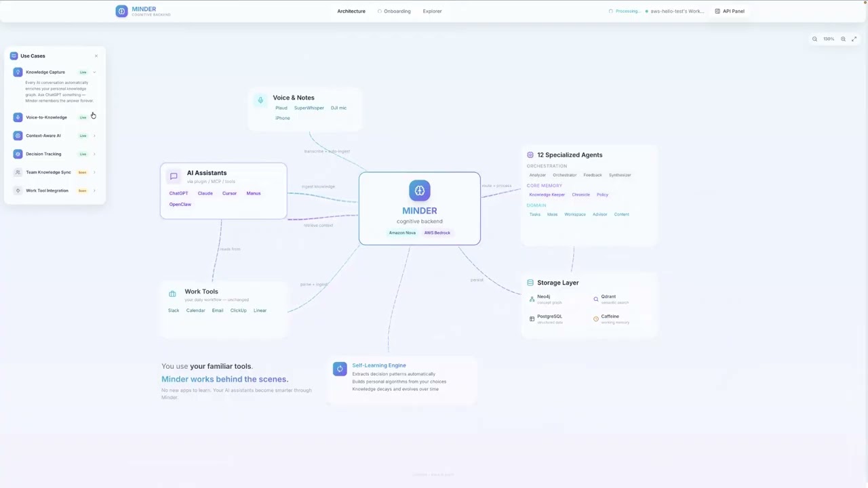Image resolution: width=868 pixels, height=488 pixels.
Task: Click the Linear tag in Work Tools
Action: point(260,310)
